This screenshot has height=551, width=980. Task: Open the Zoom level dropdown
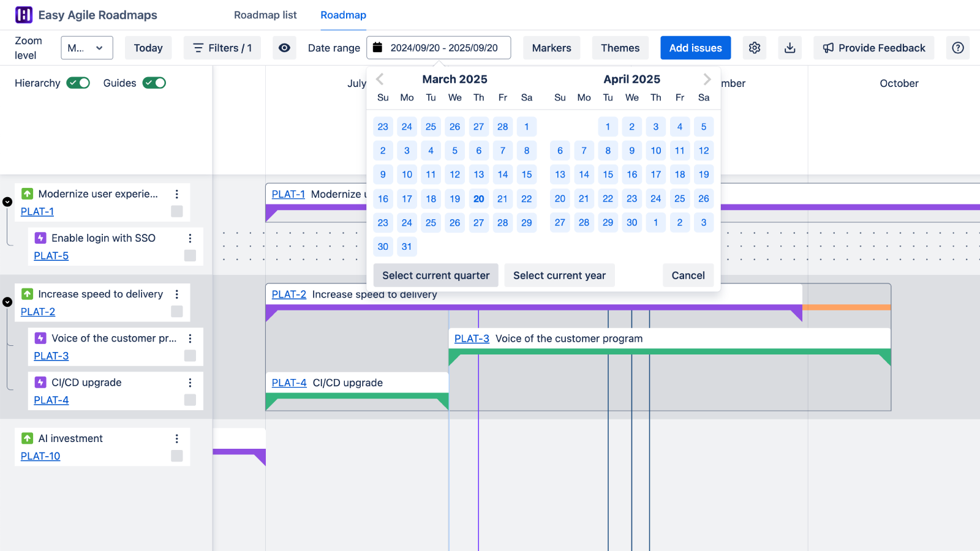point(86,47)
